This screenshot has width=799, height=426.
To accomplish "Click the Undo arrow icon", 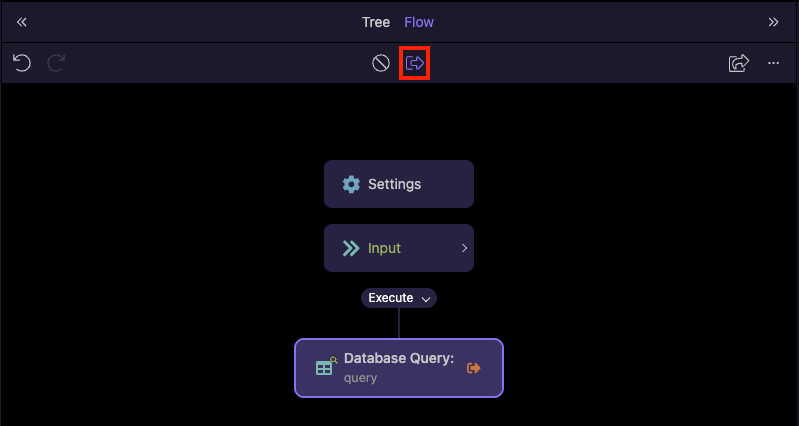I will 22,63.
